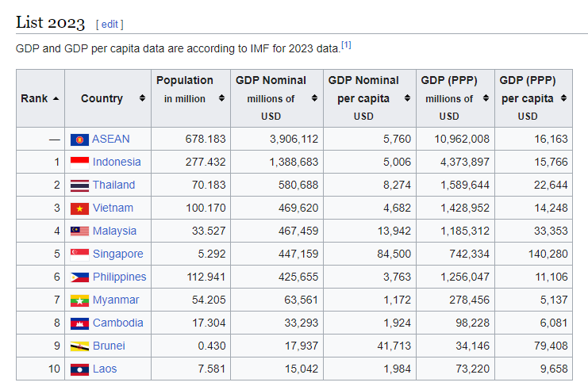Viewport: 588px width, 390px height.
Task: Open the Cambodia country link
Action: (x=117, y=323)
